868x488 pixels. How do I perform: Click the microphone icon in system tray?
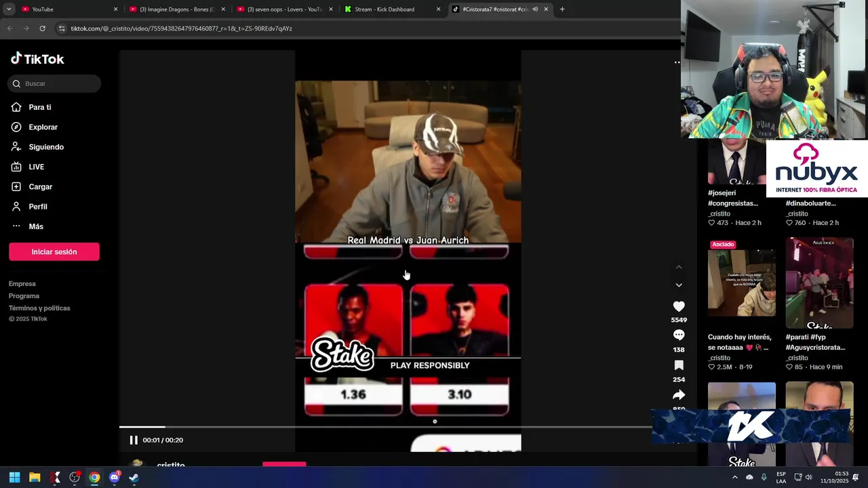tap(764, 477)
